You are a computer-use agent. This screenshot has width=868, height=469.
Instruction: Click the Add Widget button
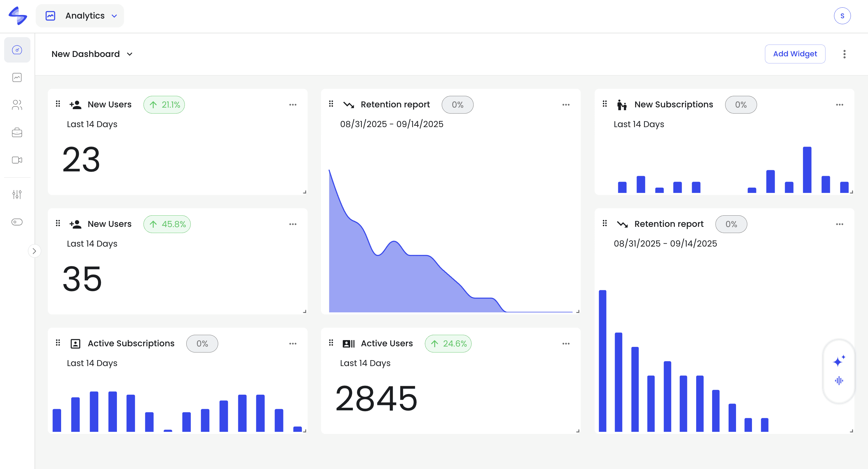(x=794, y=54)
